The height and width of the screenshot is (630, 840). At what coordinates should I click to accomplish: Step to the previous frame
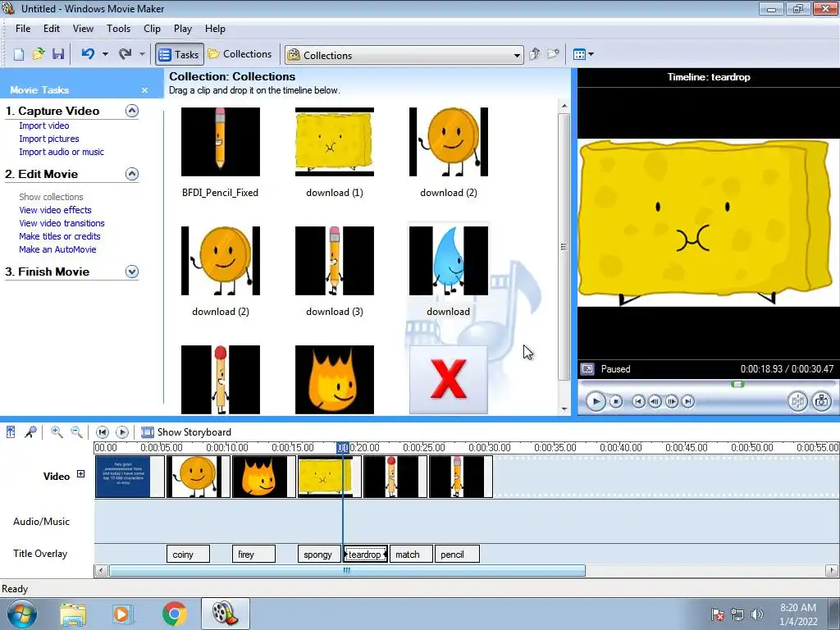click(x=655, y=401)
